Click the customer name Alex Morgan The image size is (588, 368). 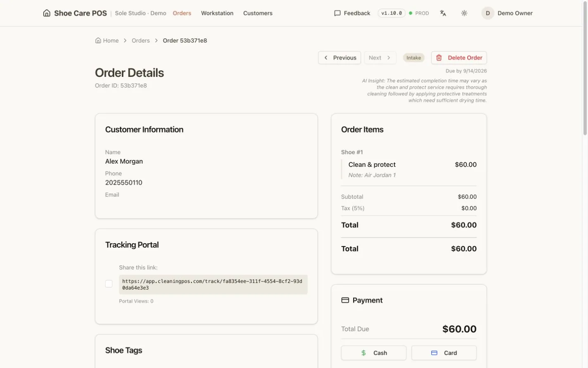124,161
